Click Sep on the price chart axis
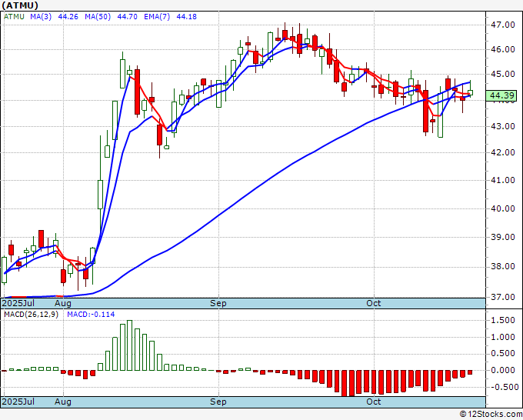 218,303
